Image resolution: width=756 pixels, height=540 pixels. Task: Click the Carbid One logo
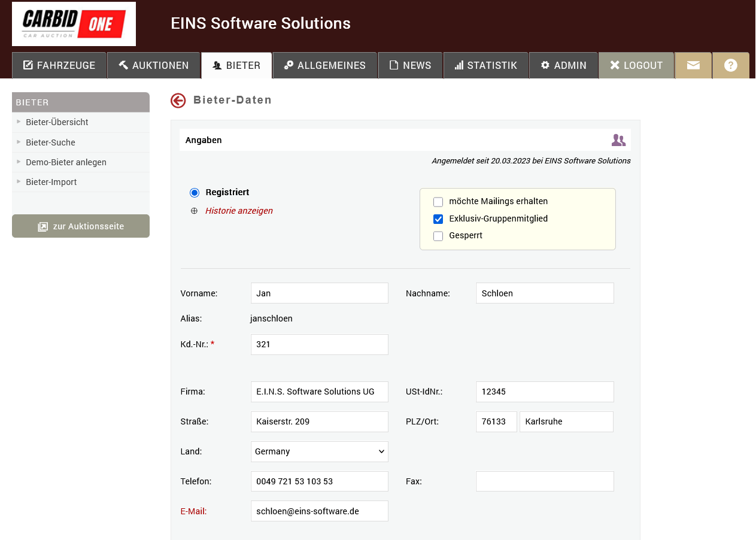pos(74,24)
